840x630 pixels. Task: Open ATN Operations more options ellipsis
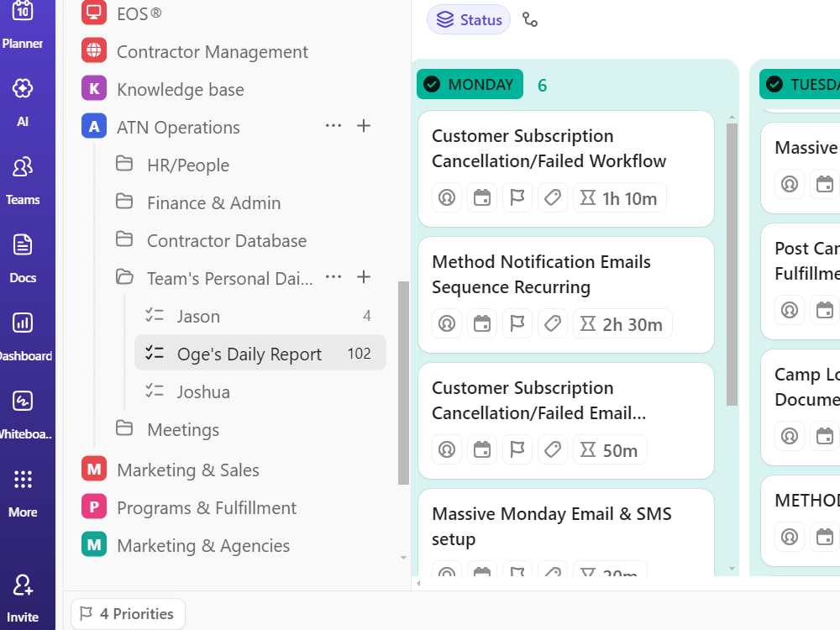pyautogui.click(x=333, y=126)
